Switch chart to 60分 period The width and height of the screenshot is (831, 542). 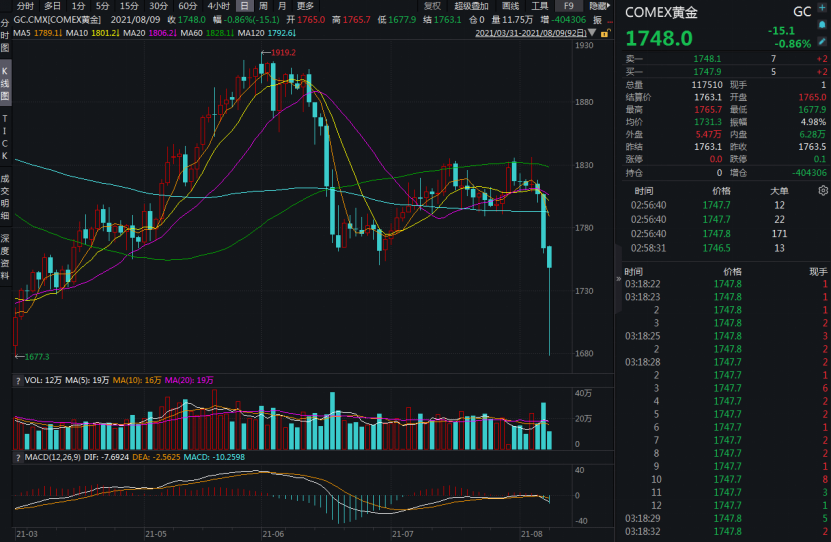(187, 6)
